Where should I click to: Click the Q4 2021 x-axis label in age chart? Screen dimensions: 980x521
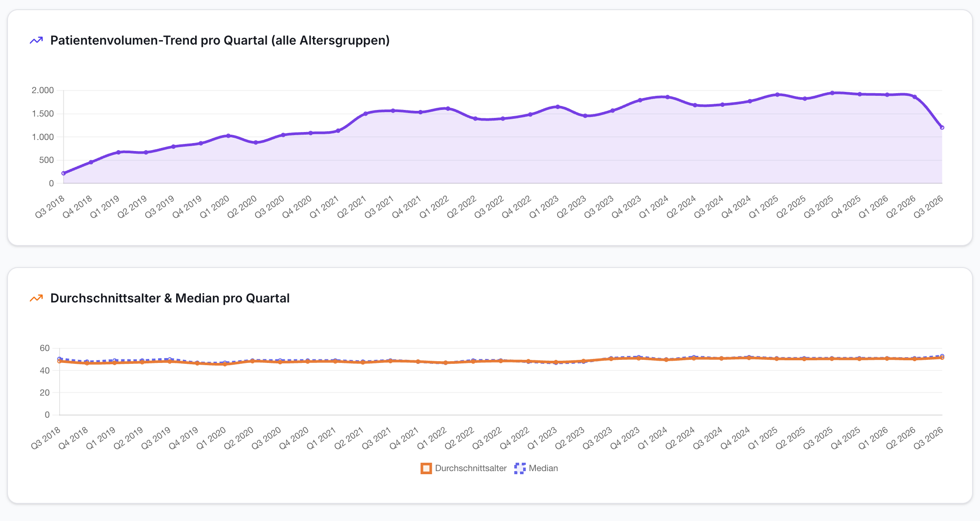(404, 438)
